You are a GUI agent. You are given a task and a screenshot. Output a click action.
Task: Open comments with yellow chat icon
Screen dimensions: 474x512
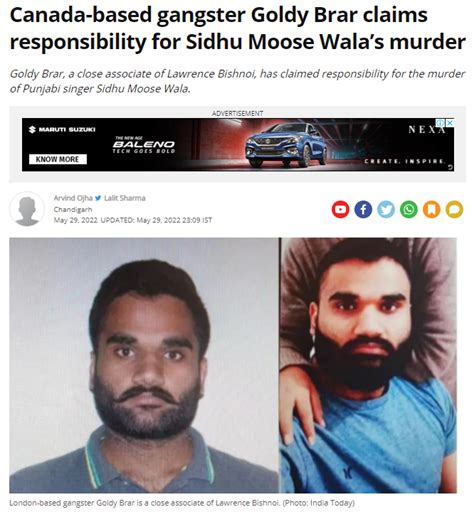[454, 209]
